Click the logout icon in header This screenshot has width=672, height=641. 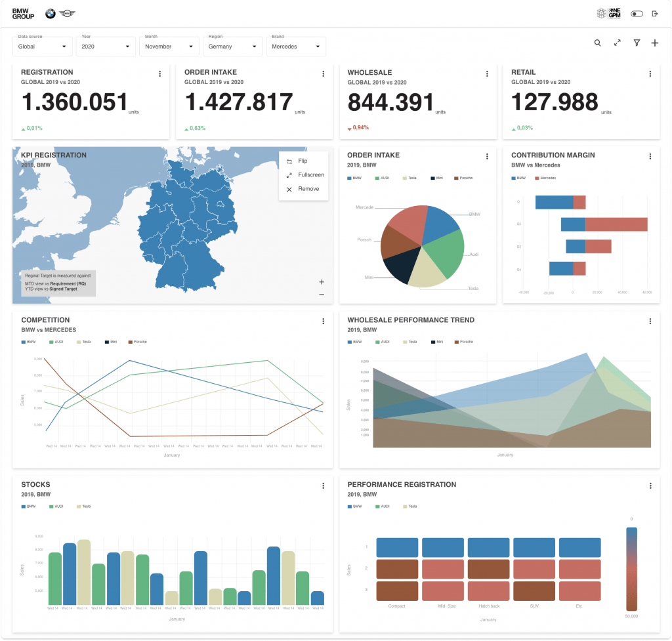click(x=655, y=14)
